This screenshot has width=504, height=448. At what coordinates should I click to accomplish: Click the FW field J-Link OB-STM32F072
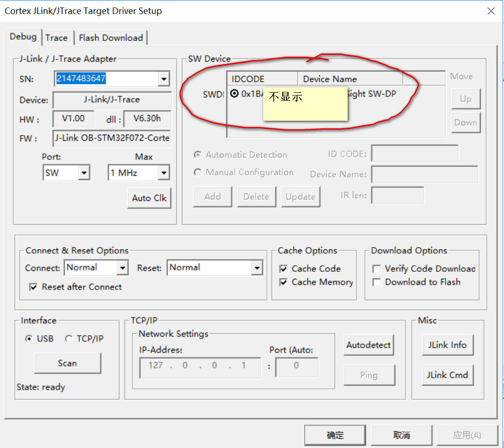tap(112, 138)
